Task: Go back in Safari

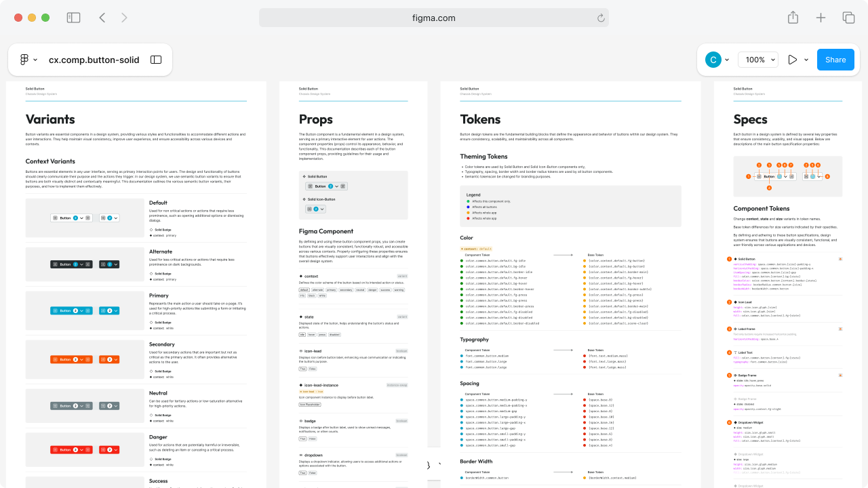Action: (x=102, y=18)
